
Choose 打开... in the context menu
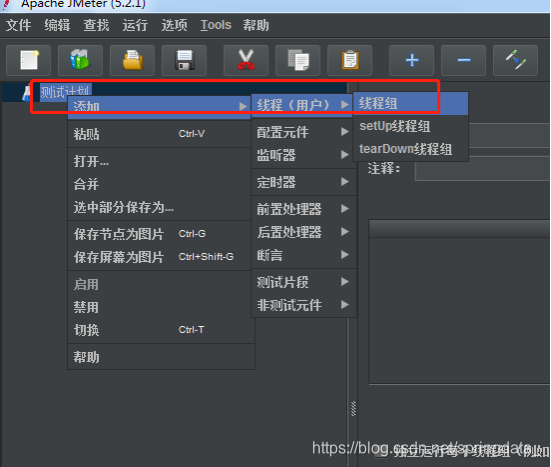(159, 161)
